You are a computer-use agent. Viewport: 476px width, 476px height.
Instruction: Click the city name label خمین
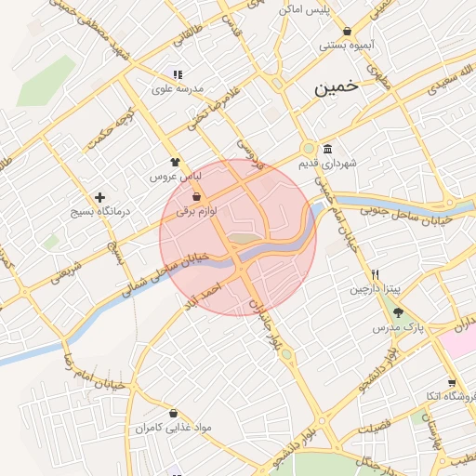click(x=337, y=87)
